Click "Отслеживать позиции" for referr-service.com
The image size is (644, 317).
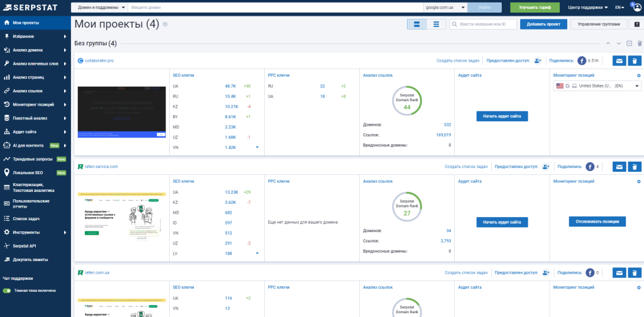(597, 221)
